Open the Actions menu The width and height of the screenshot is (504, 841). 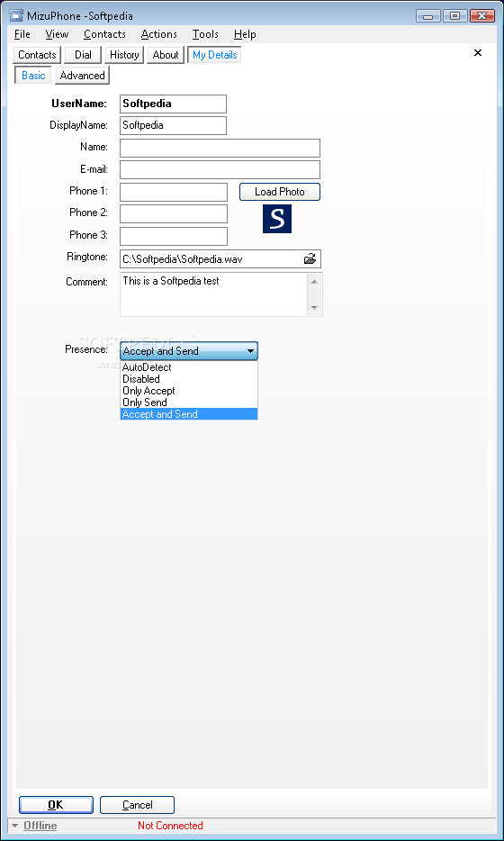[158, 34]
